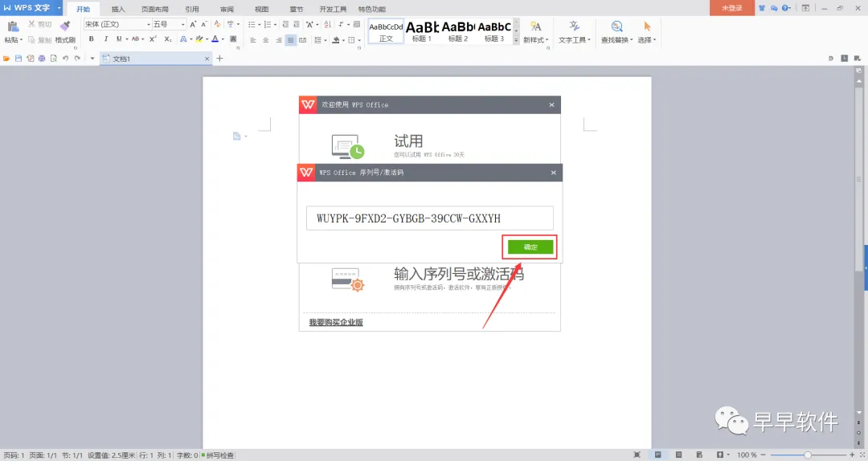
Task: Open the 我要购买企业版 link
Action: 336,322
